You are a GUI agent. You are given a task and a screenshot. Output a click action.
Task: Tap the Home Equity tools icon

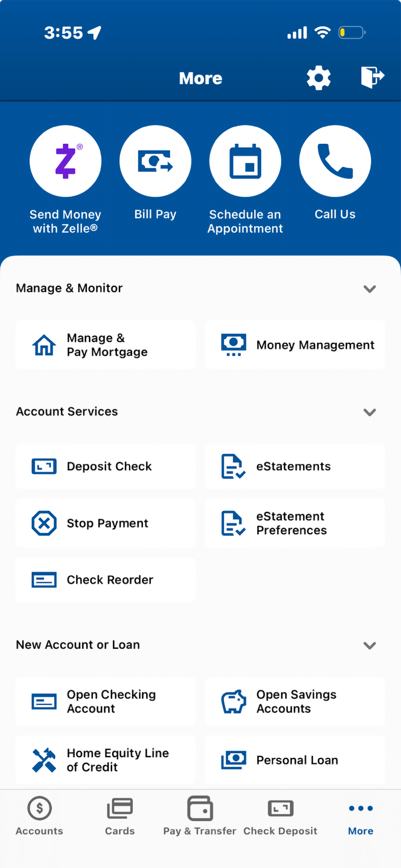click(x=44, y=760)
